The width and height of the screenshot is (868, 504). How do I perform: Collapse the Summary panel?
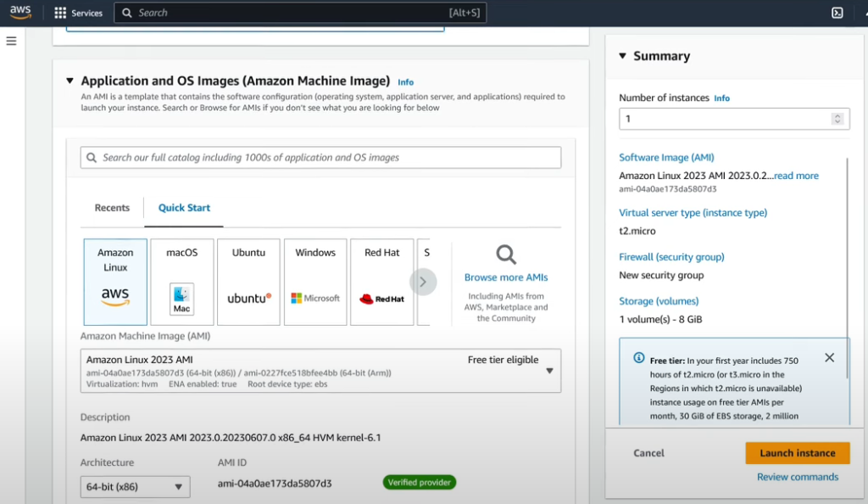[x=623, y=56]
